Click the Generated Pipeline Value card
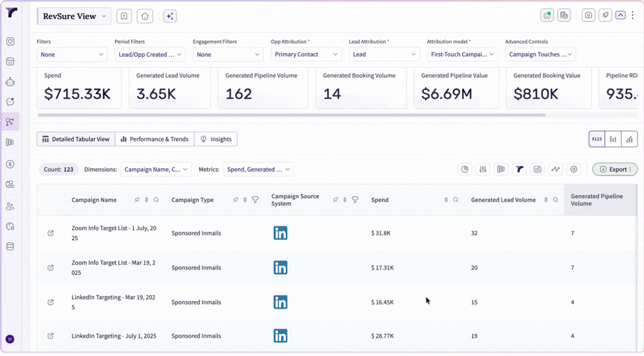This screenshot has height=356, width=644. pos(456,88)
